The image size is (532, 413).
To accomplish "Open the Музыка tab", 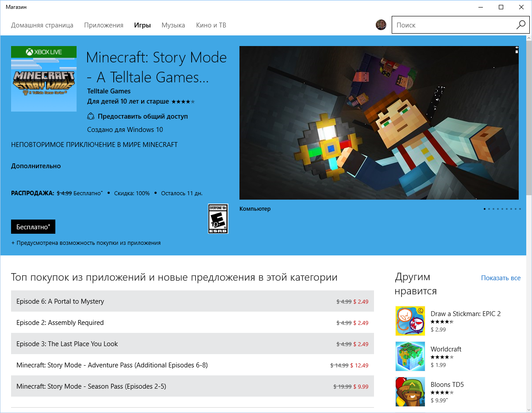I will pyautogui.click(x=173, y=25).
